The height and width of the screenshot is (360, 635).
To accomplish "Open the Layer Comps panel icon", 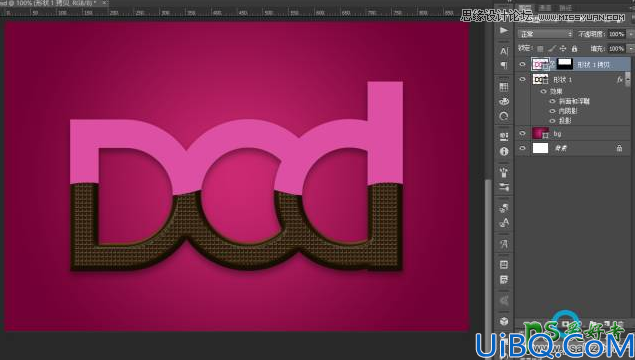I will pos(504,265).
